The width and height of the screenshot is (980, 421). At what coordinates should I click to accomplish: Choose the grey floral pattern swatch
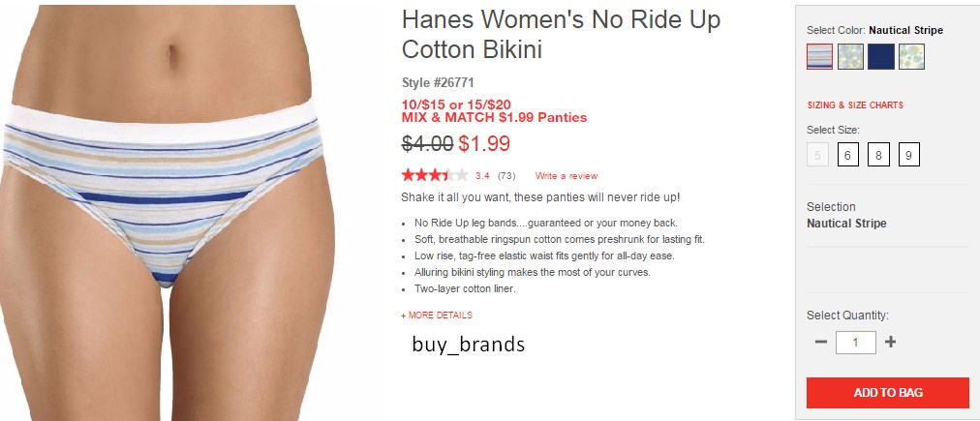[x=850, y=56]
